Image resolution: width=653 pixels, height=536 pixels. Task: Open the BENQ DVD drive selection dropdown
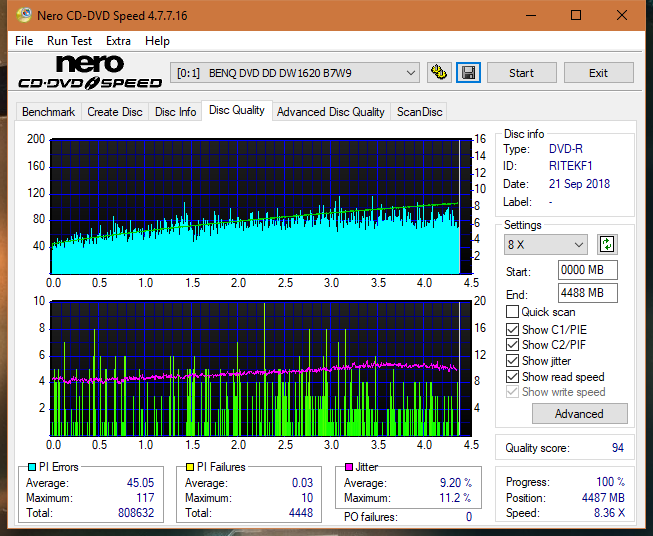(x=294, y=73)
